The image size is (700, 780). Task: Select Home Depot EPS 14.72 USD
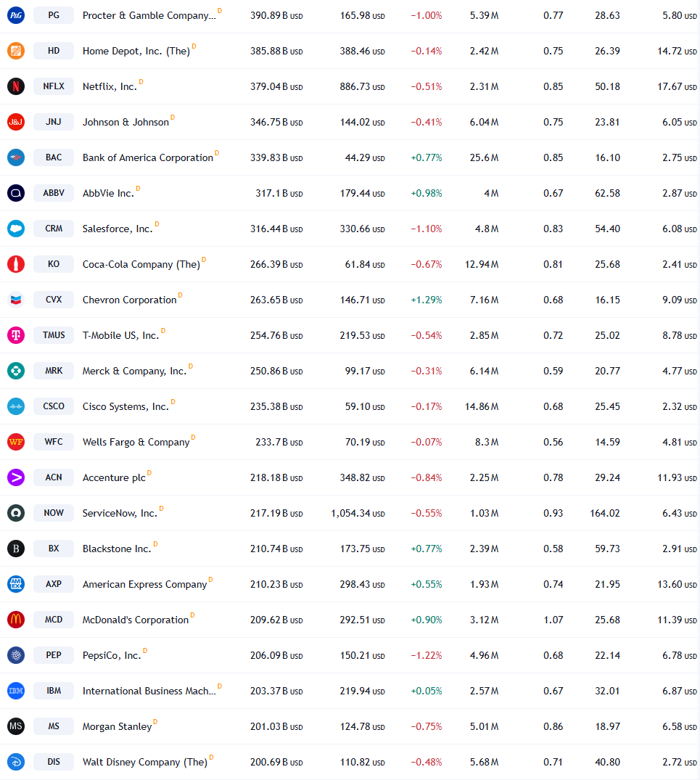pos(677,52)
